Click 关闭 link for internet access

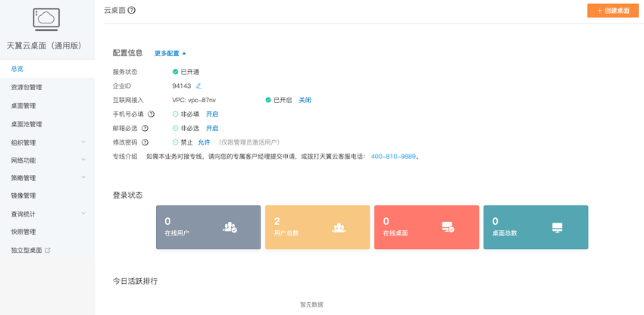[x=305, y=100]
